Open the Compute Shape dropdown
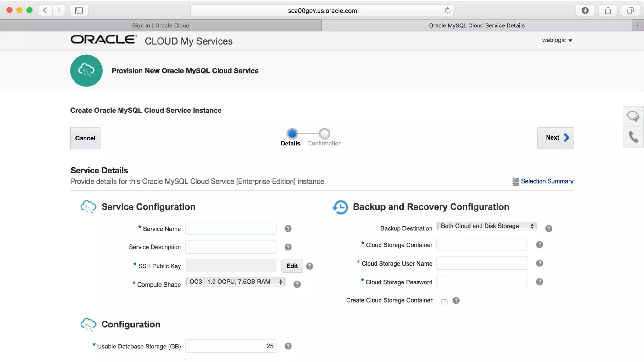The height and width of the screenshot is (362, 644). [235, 282]
